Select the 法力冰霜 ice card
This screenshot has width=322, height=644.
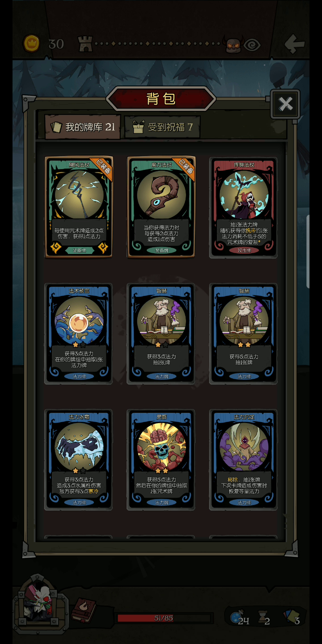tap(79, 460)
